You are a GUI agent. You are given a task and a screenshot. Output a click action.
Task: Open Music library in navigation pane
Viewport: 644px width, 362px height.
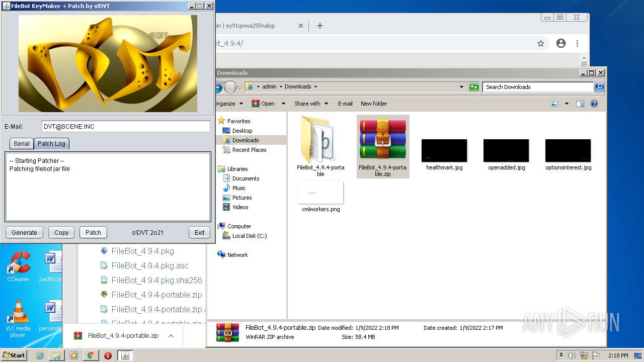(x=239, y=188)
